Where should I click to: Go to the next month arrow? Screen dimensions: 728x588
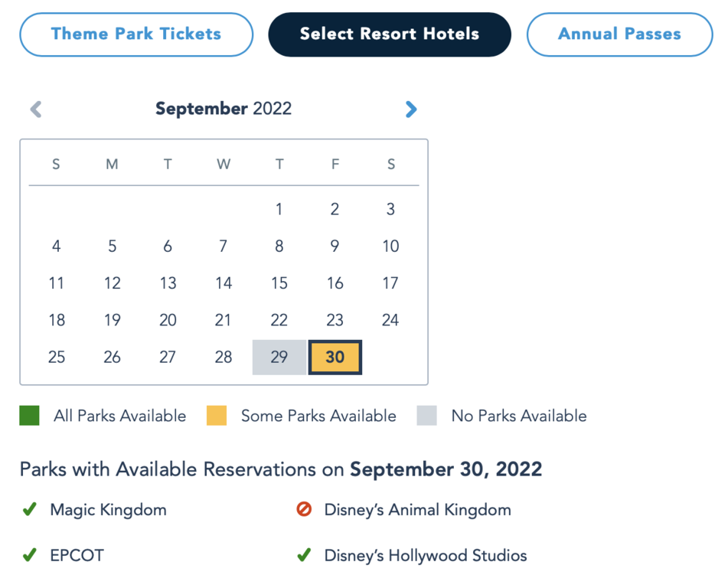click(411, 109)
